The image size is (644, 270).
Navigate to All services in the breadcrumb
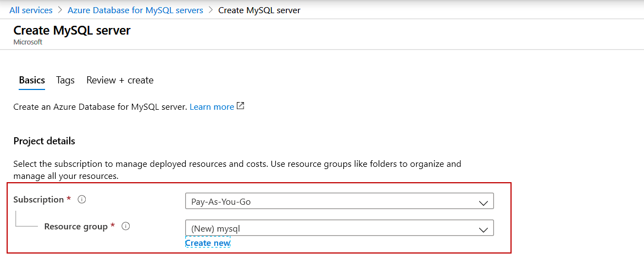[31, 10]
